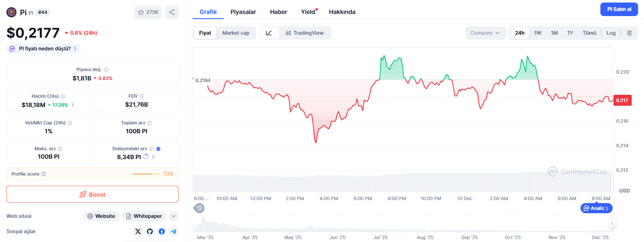This screenshot has width=644, height=242.
Task: Click the 0.2194 opening price label
Action: click(x=202, y=80)
